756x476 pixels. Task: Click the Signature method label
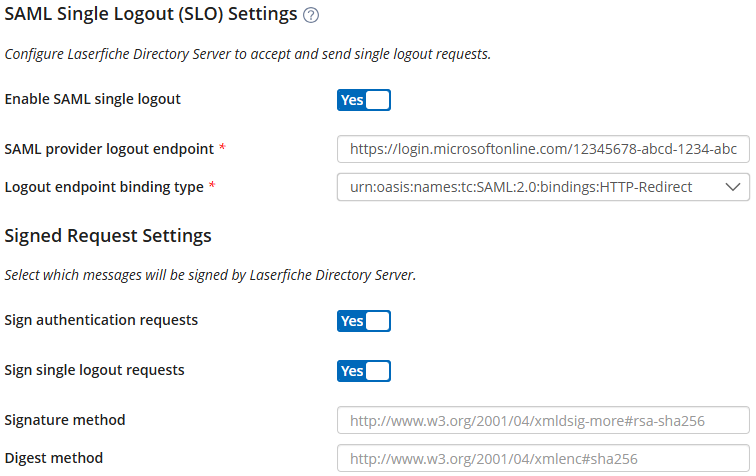tap(65, 420)
